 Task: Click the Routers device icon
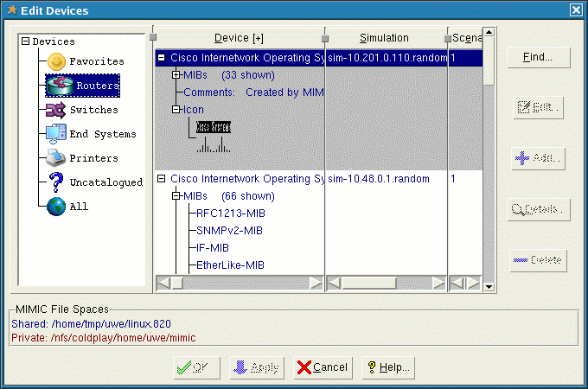(59, 86)
